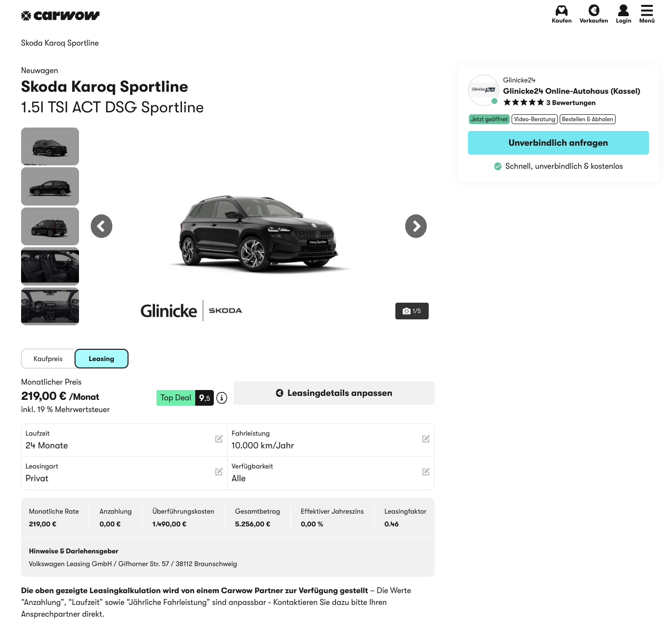Edit the Laufzeit 24 Monate field
Image resolution: width=672 pixels, height=625 pixels.
click(219, 439)
